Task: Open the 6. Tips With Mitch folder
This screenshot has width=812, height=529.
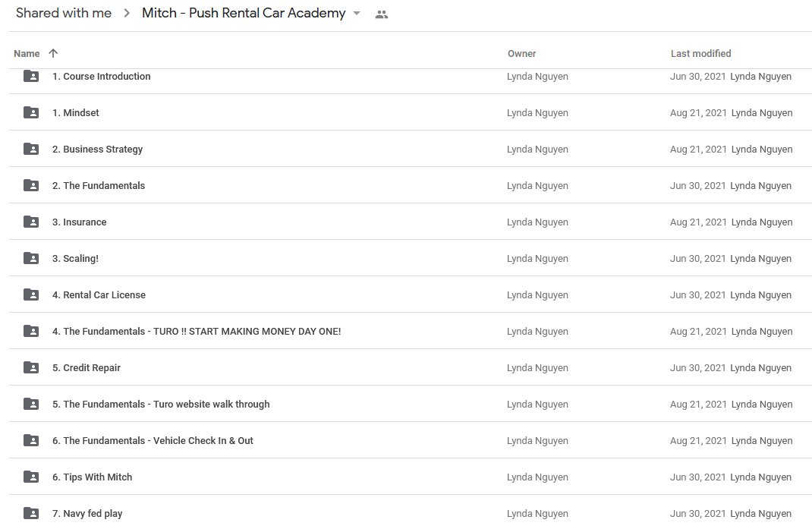Action: click(x=92, y=477)
